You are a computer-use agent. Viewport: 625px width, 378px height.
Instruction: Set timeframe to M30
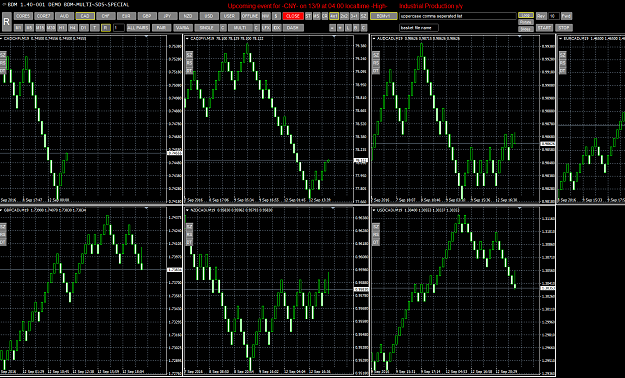(x=51, y=28)
